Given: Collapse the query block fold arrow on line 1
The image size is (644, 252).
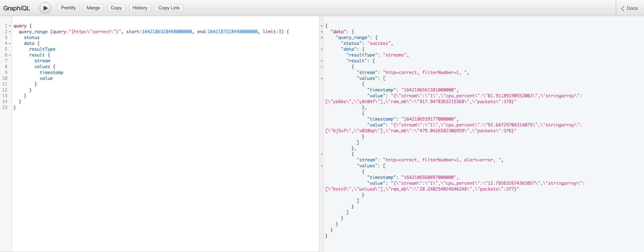Looking at the screenshot, I should 10,26.
